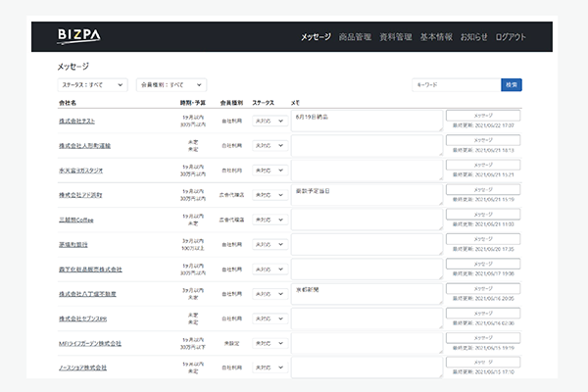588x392 pixels.
Task: Go to 商品管理 in the top menu
Action: pyautogui.click(x=355, y=37)
